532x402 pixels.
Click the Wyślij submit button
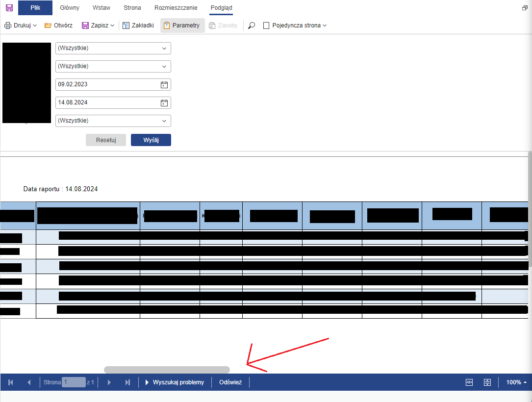[151, 140]
